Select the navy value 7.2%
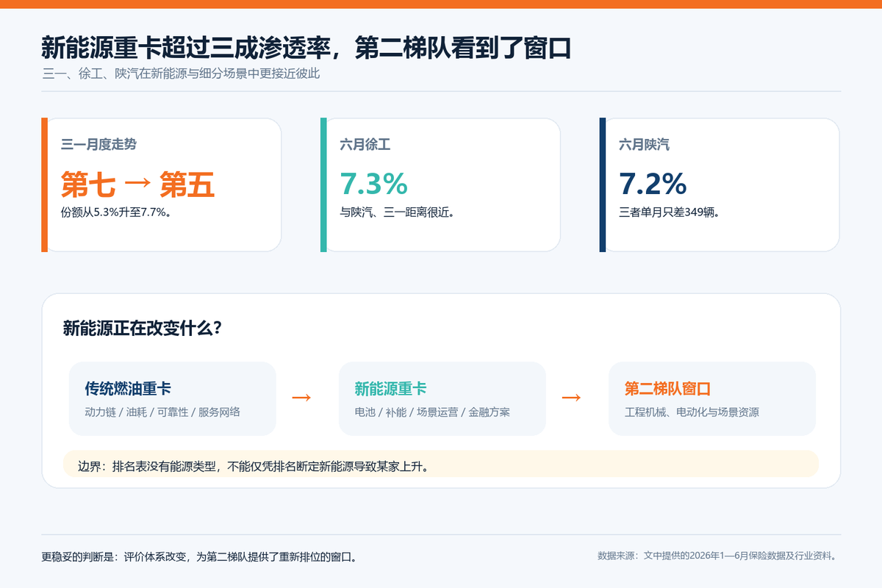Viewport: 882px width, 588px height. 653,184
